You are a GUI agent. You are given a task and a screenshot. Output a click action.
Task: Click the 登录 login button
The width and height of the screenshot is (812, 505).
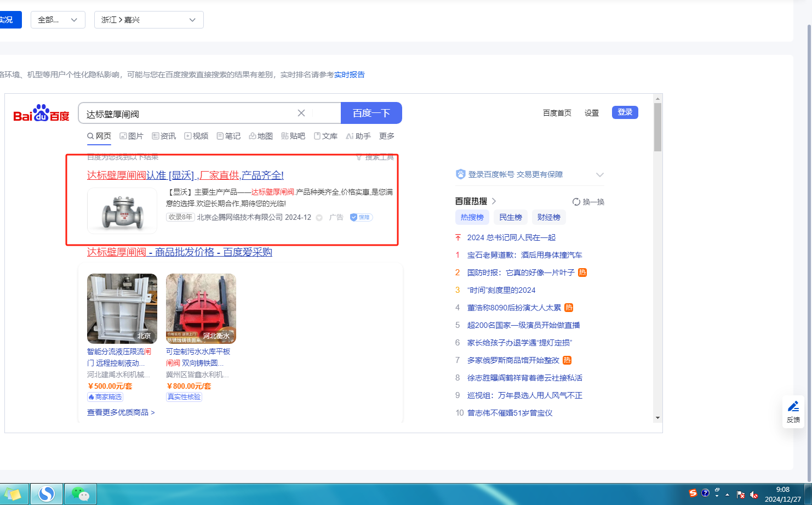click(x=625, y=112)
